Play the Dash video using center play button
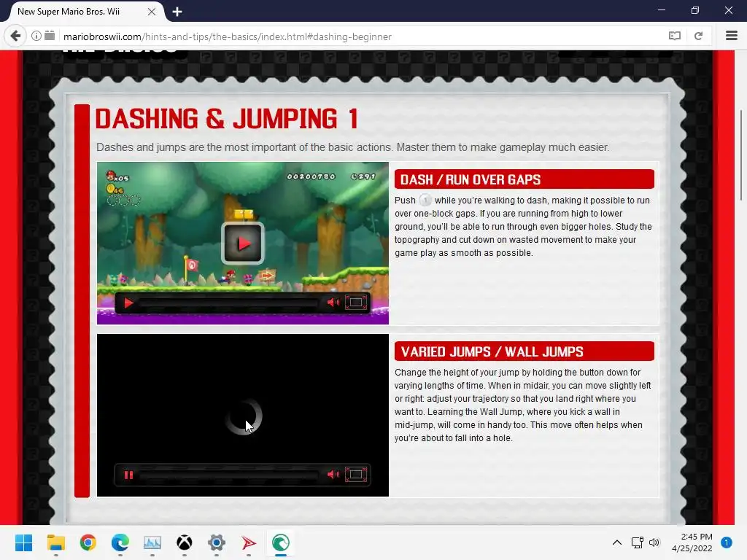Image resolution: width=747 pixels, height=560 pixels. tap(243, 244)
